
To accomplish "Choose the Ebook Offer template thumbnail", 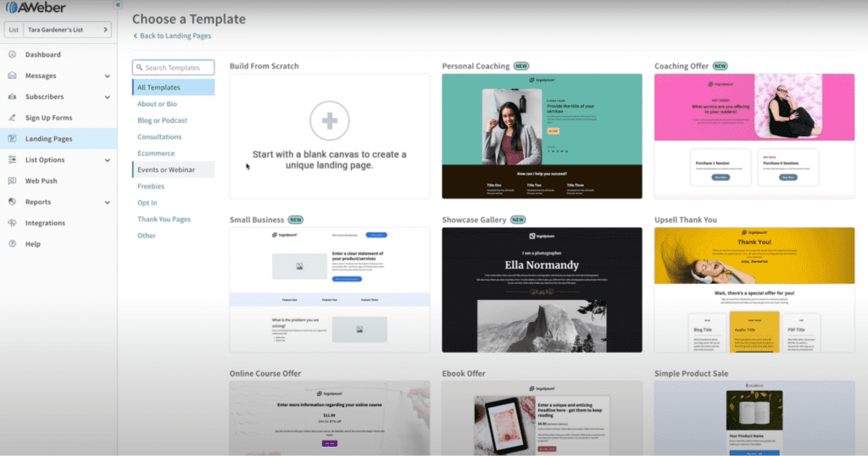I will (542, 419).
